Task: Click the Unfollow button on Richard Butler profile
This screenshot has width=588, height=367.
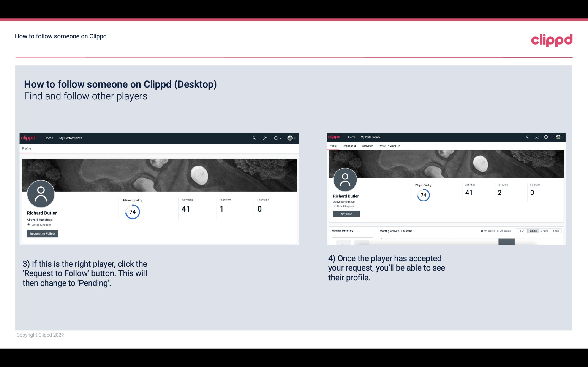Action: point(346,214)
